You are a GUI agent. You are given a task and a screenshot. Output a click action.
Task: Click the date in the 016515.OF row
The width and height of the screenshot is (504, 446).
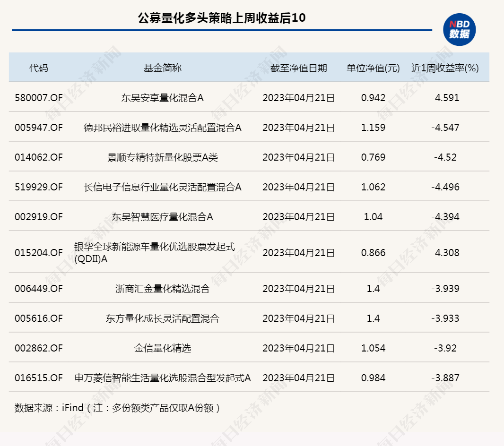pos(299,378)
